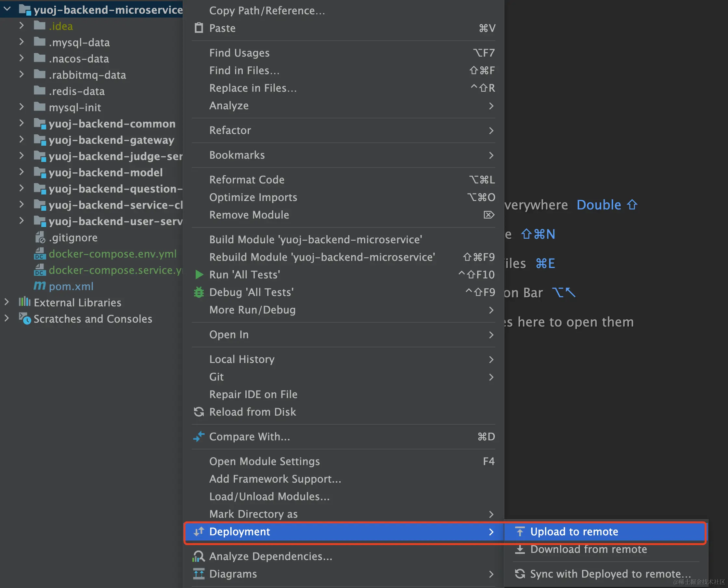The width and height of the screenshot is (728, 588).
Task: Click the Download from remote arrow icon
Action: [520, 549]
